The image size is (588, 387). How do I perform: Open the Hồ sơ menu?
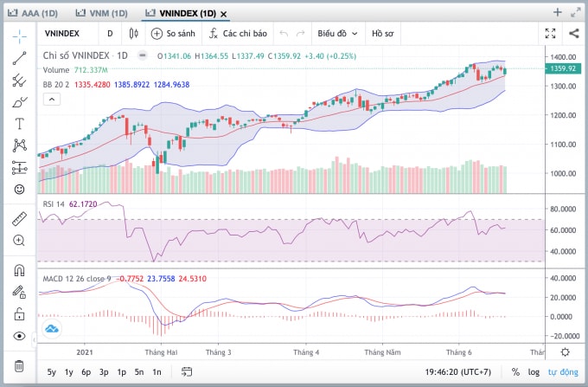382,34
